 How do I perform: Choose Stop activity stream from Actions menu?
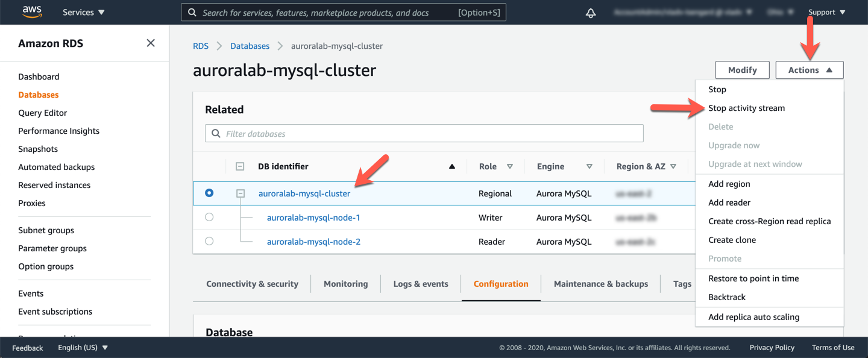click(x=746, y=108)
